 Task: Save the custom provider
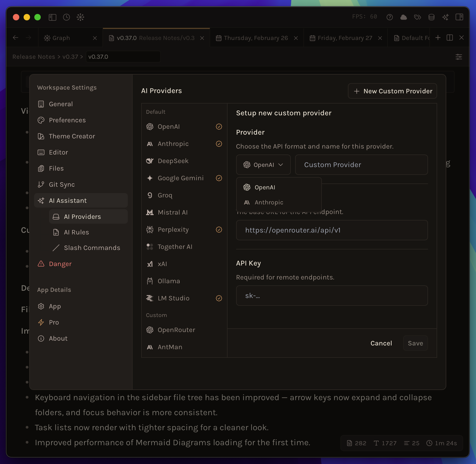[415, 343]
